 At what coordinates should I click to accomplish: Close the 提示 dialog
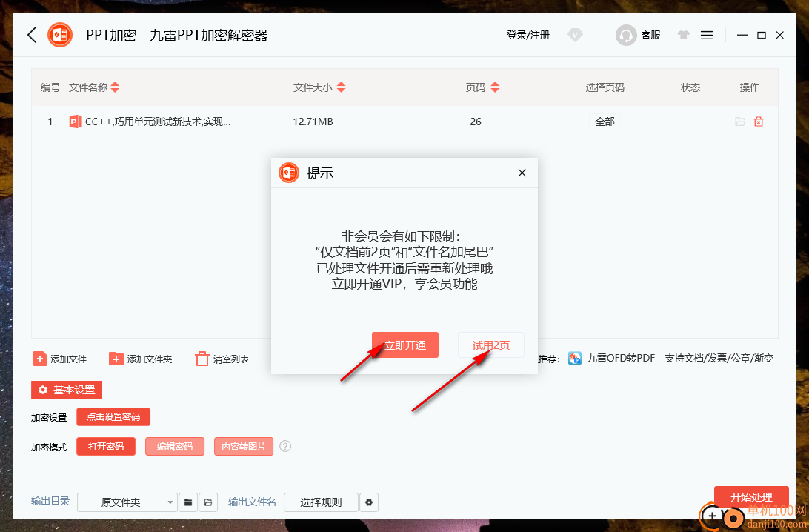(522, 173)
